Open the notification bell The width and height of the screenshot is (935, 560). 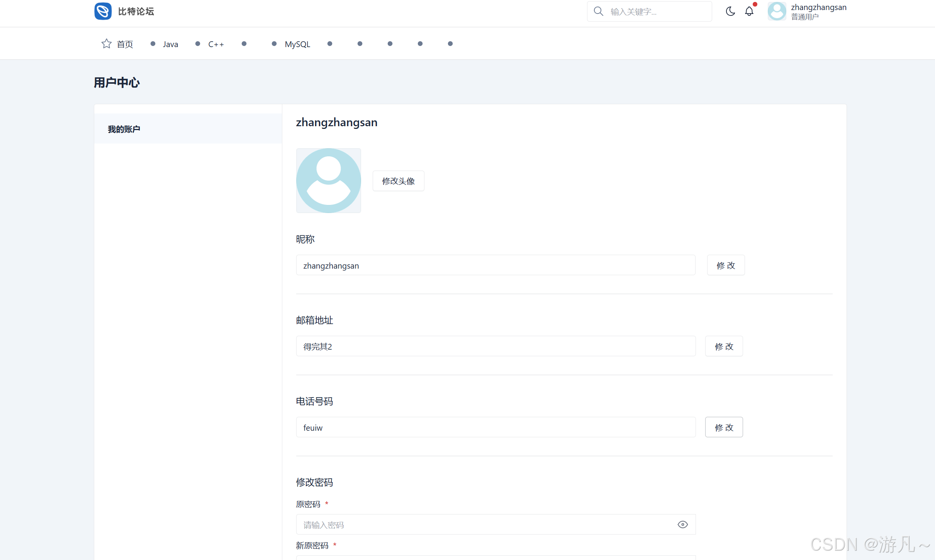pos(749,11)
